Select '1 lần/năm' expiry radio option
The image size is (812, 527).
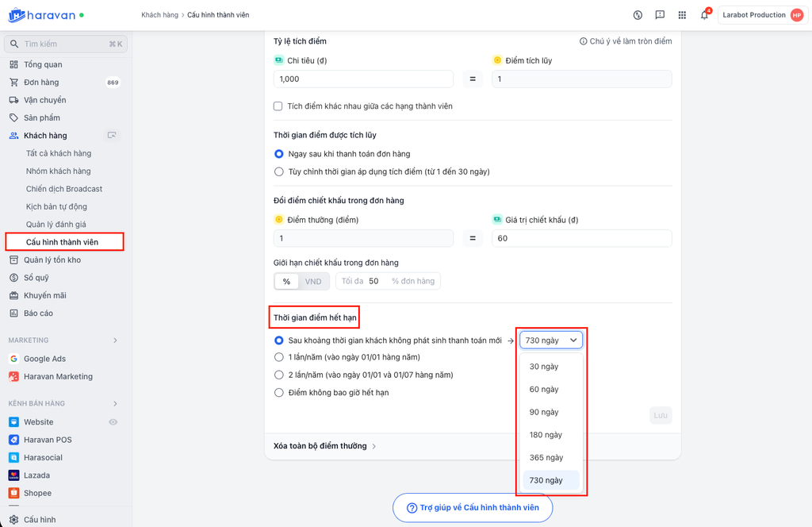(x=278, y=357)
